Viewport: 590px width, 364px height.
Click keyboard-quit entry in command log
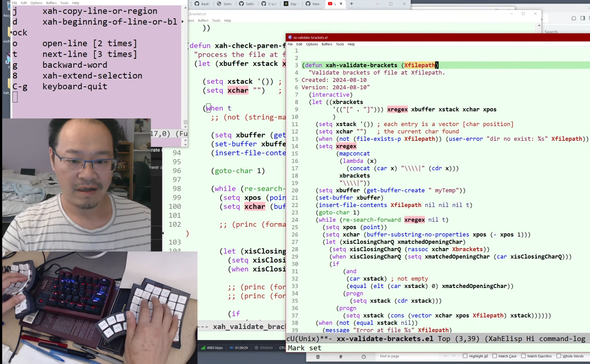[75, 86]
